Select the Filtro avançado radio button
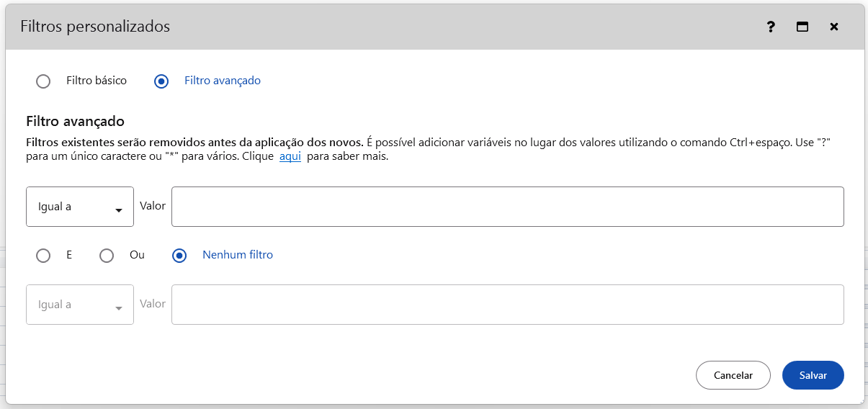This screenshot has height=409, width=868. [161, 81]
